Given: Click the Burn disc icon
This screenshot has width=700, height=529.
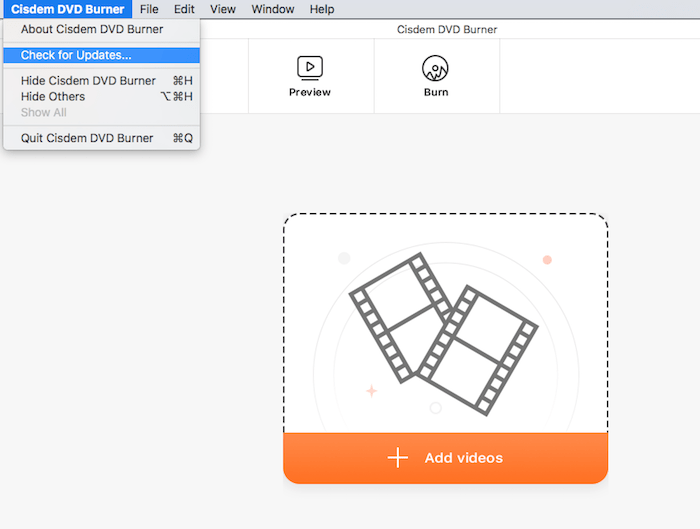Looking at the screenshot, I should pos(435,68).
